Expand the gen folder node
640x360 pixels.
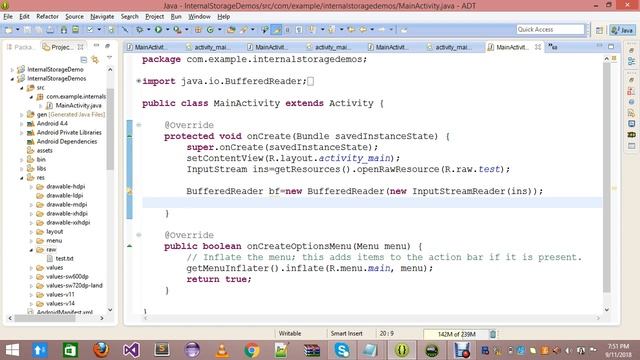[22, 115]
